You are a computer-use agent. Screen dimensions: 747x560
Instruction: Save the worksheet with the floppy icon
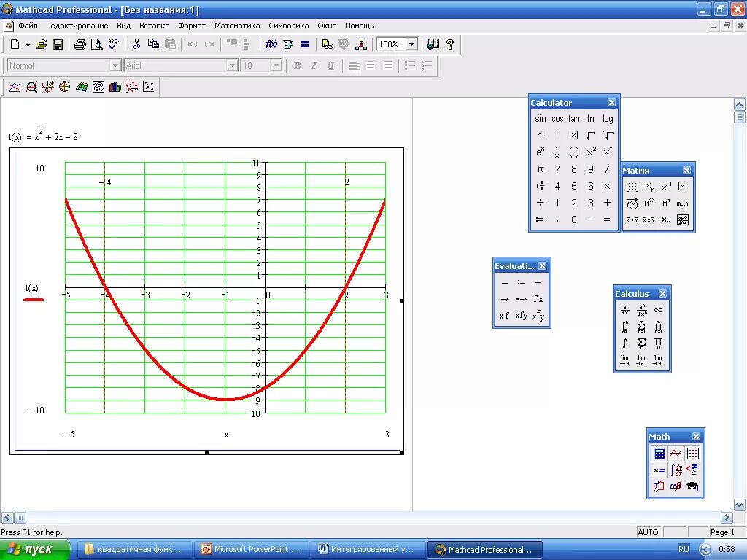(58, 44)
